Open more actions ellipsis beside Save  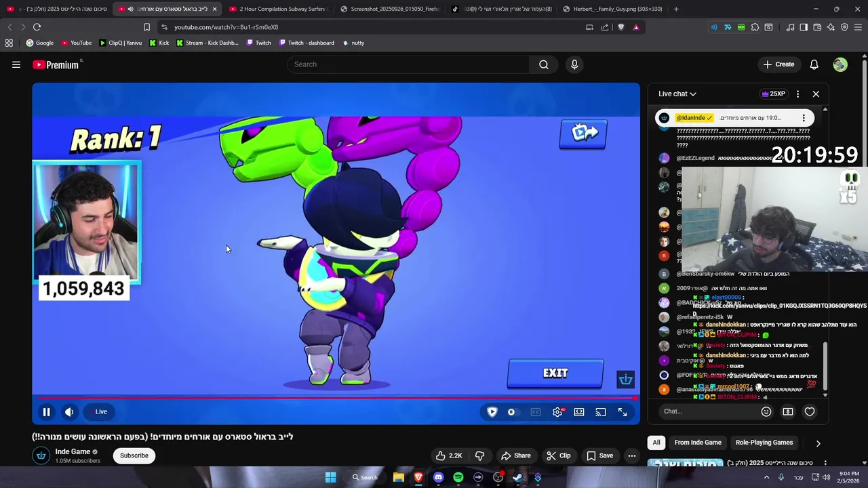[x=632, y=455]
